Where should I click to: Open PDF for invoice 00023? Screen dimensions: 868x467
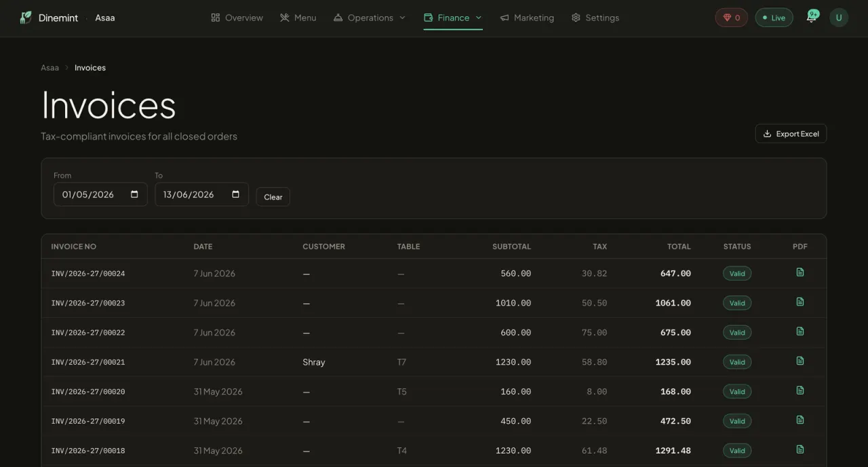click(x=800, y=302)
